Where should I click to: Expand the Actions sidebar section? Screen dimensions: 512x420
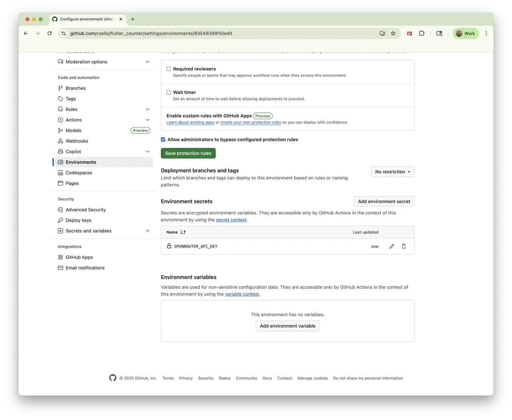[x=148, y=120]
